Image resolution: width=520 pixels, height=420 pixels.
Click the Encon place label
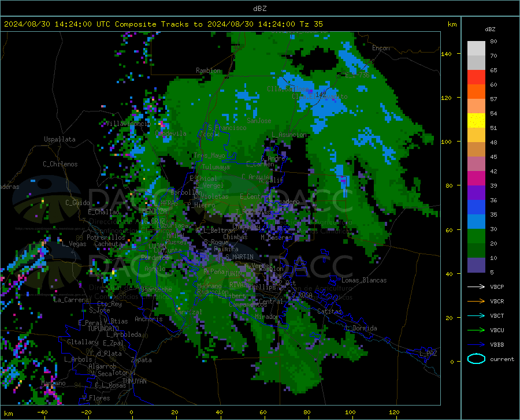click(381, 48)
